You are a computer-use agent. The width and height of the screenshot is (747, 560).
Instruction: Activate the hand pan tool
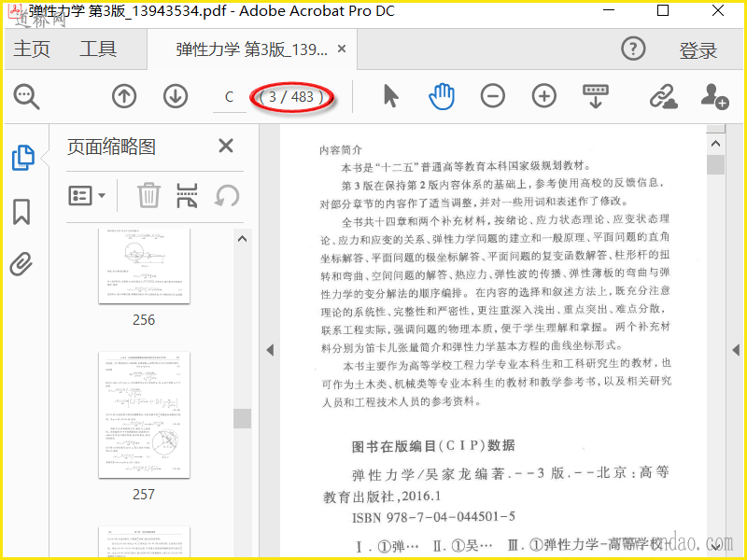tap(442, 96)
